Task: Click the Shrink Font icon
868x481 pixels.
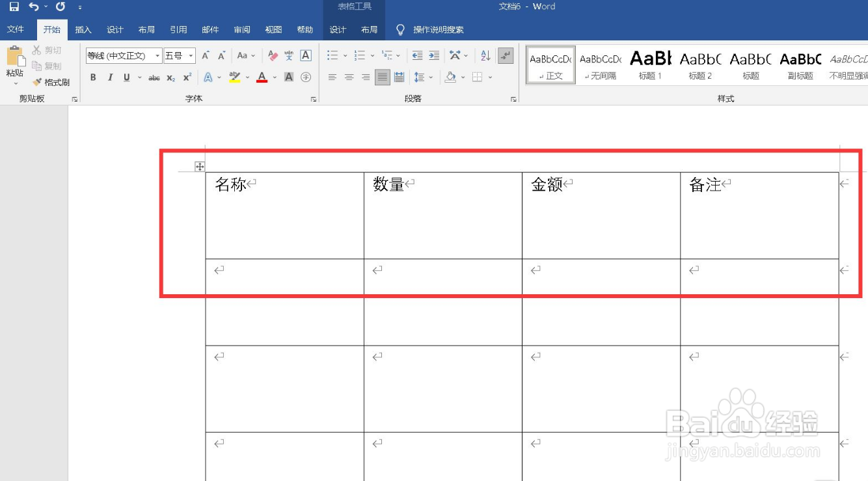Action: [x=221, y=56]
